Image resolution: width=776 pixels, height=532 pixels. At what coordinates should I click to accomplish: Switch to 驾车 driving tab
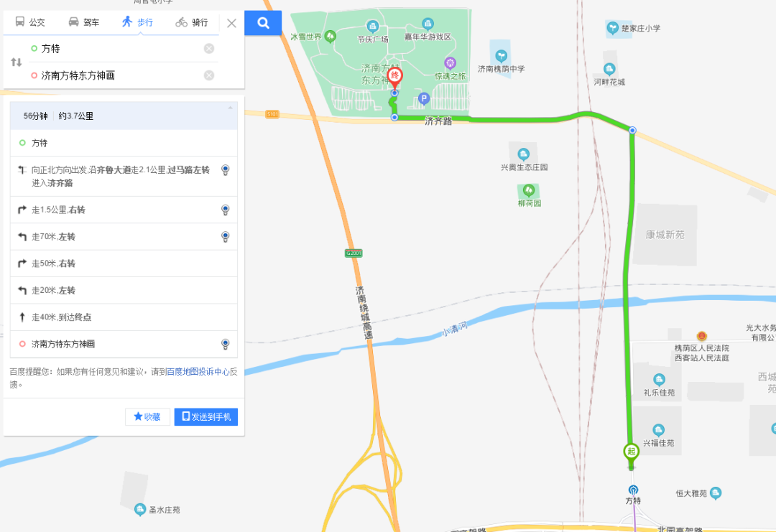[83, 22]
